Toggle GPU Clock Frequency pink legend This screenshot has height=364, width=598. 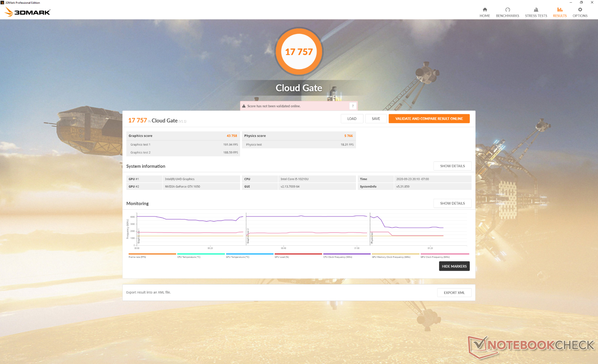point(445,255)
